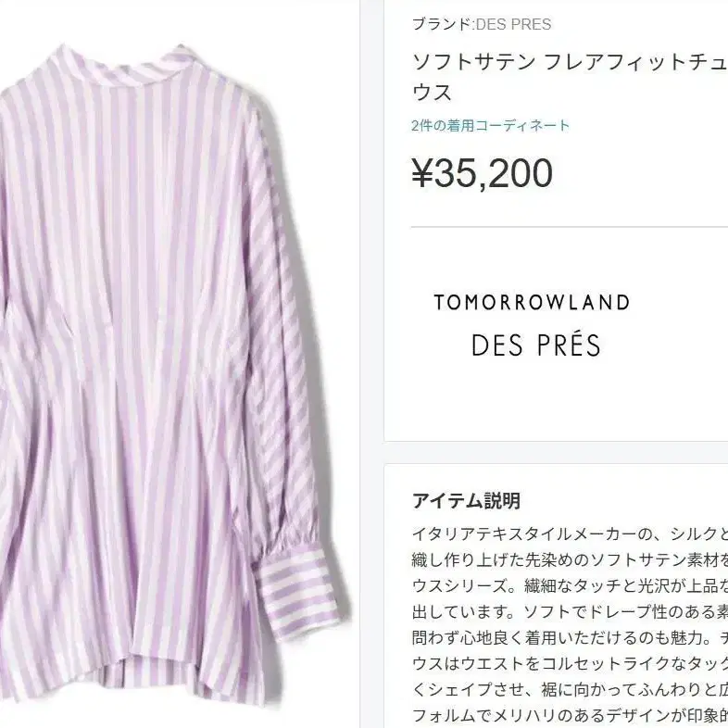Open the ブランド:DES PRES brand link
Image resolution: width=728 pixels, height=728 pixels.
482,24
